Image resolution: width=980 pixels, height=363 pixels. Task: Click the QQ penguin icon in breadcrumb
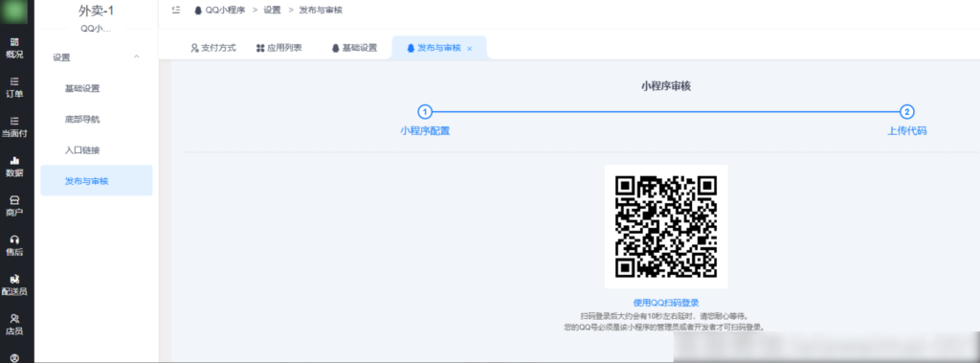tap(198, 11)
